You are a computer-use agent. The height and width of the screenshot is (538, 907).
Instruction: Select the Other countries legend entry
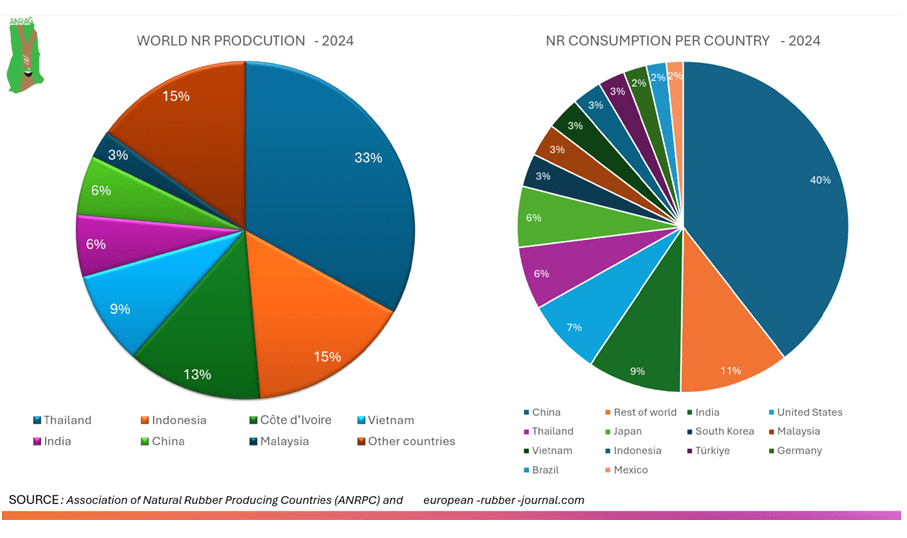pos(410,441)
